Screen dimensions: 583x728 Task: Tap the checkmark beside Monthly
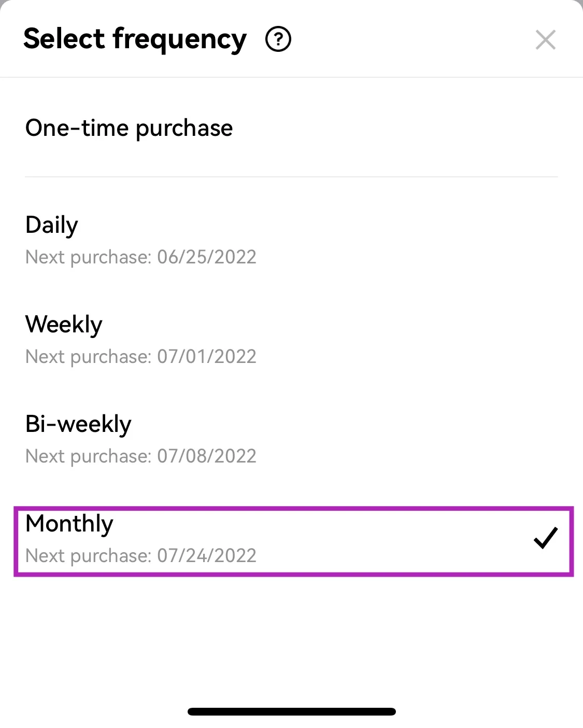[546, 538]
